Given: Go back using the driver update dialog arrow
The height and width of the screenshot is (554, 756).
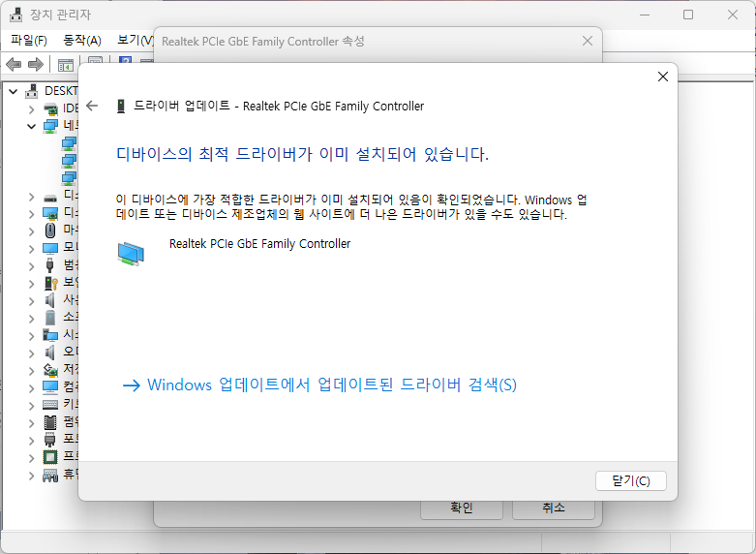Looking at the screenshot, I should click(92, 106).
